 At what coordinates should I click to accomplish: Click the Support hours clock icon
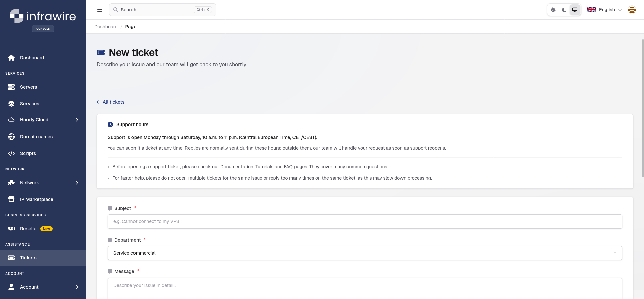click(x=110, y=124)
